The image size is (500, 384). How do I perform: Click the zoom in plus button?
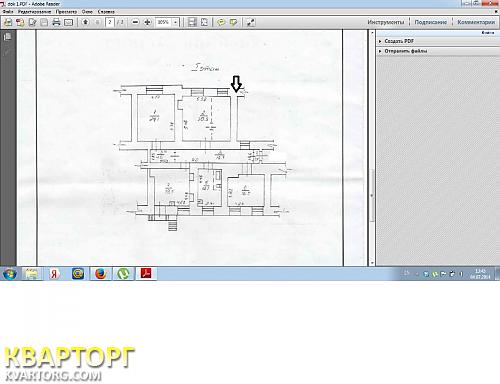(147, 22)
